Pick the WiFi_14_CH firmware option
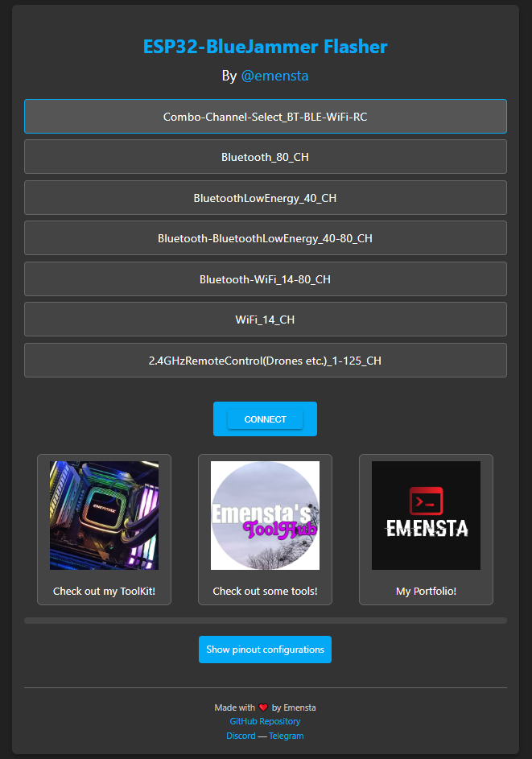The width and height of the screenshot is (532, 759). tap(266, 320)
